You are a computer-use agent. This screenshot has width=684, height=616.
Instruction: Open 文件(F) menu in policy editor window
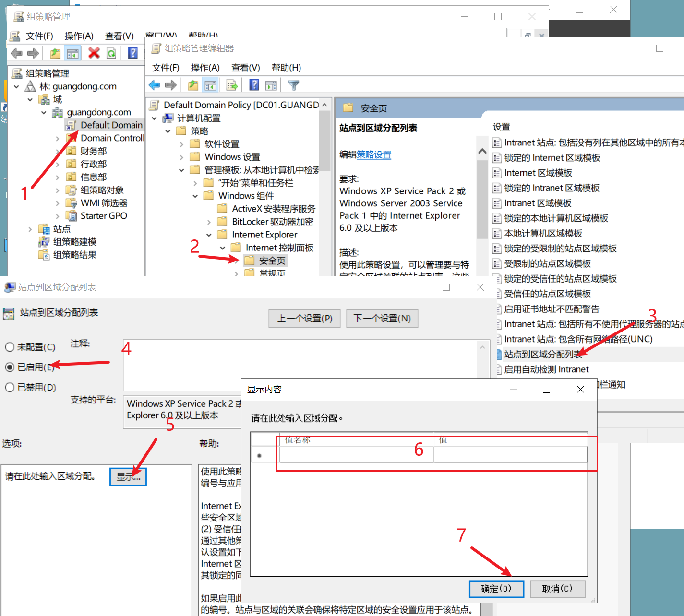[166, 68]
